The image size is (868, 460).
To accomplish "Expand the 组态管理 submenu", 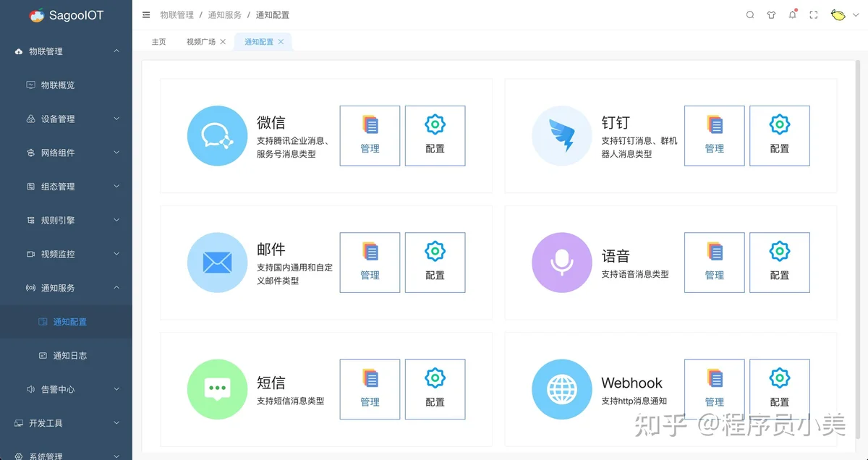I will click(116, 186).
